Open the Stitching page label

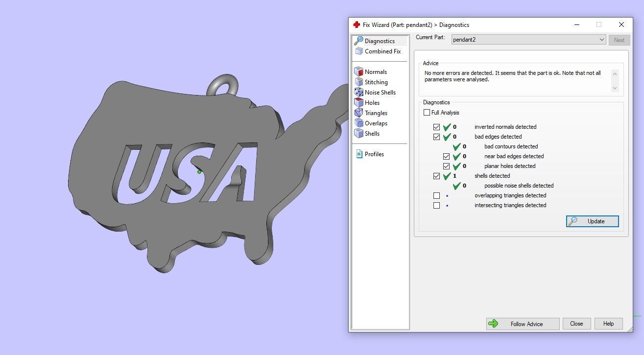376,82
